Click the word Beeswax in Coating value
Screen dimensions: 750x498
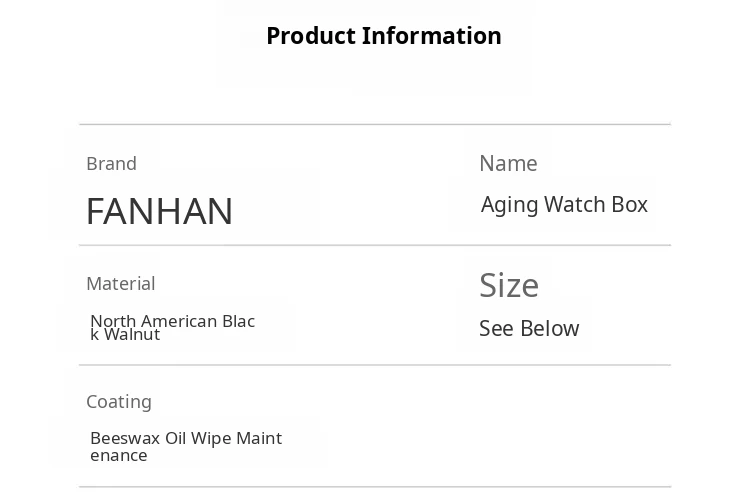pos(125,438)
